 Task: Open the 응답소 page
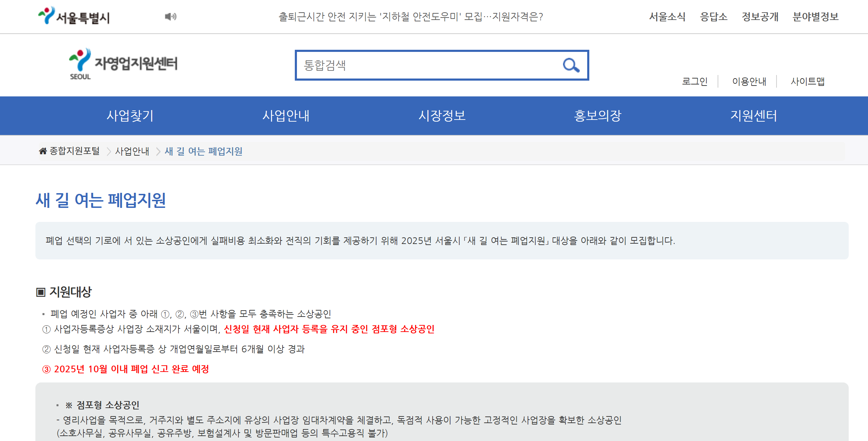coord(714,16)
